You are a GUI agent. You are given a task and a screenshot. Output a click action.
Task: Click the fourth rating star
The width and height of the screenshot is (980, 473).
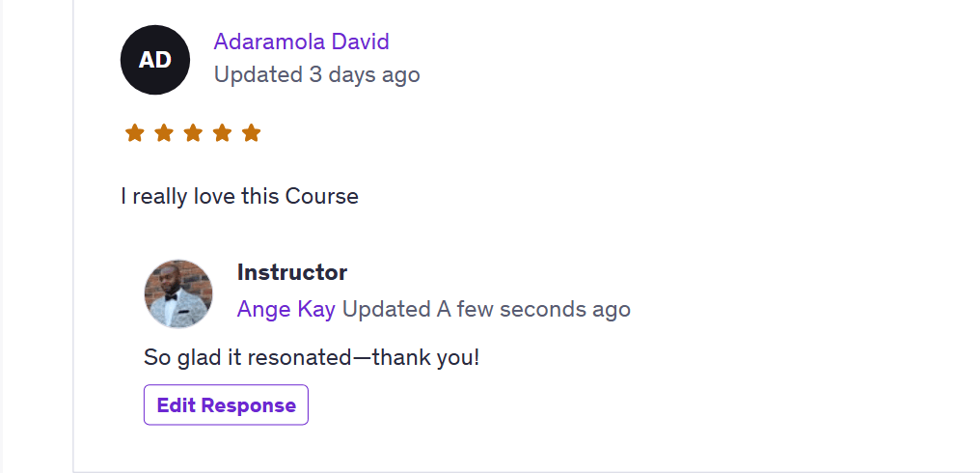tap(222, 133)
